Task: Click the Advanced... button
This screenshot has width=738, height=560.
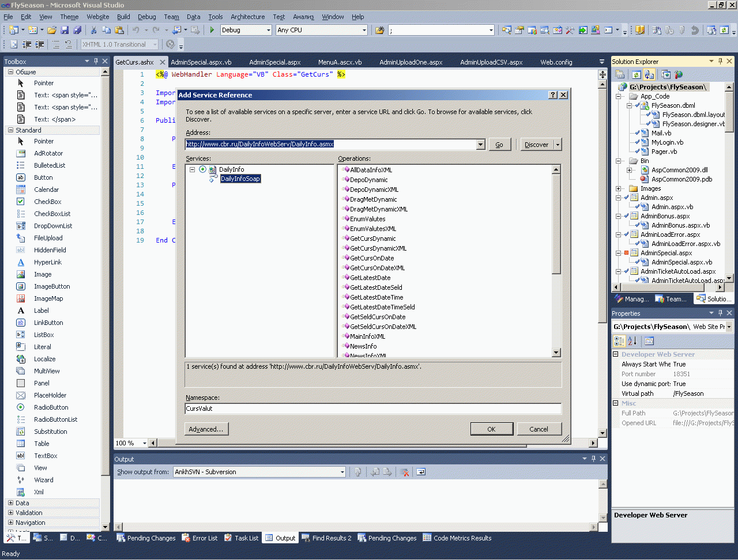Action: (x=206, y=429)
